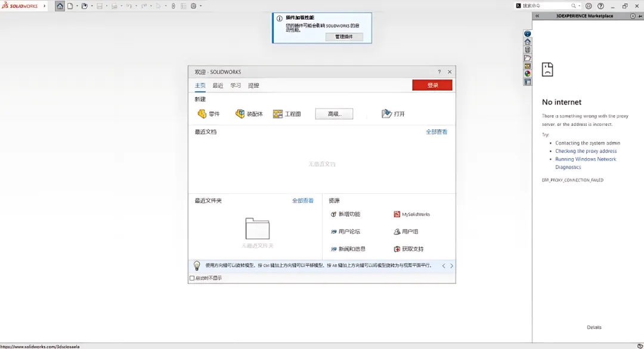Switch to the 最近 tab
644x349 pixels.
(x=218, y=85)
